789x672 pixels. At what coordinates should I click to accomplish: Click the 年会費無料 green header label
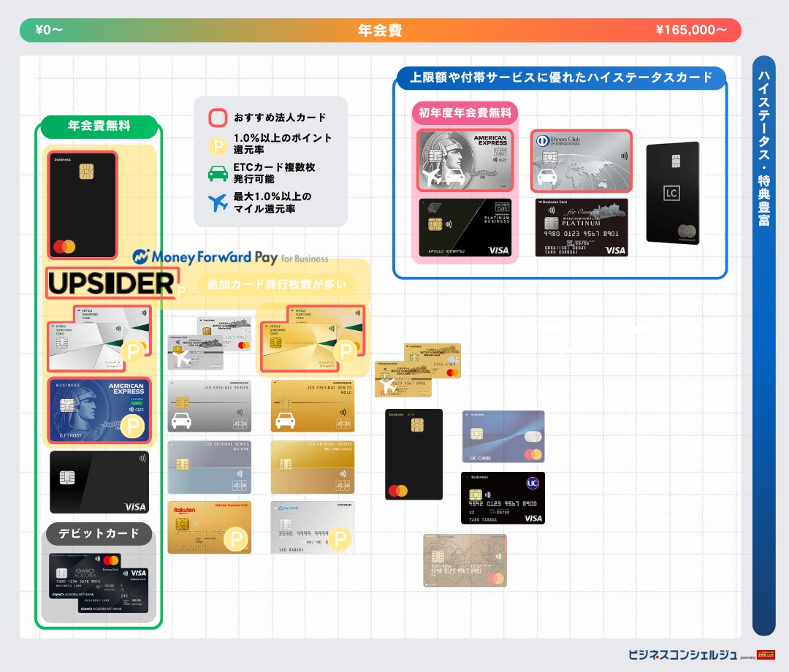(99, 126)
